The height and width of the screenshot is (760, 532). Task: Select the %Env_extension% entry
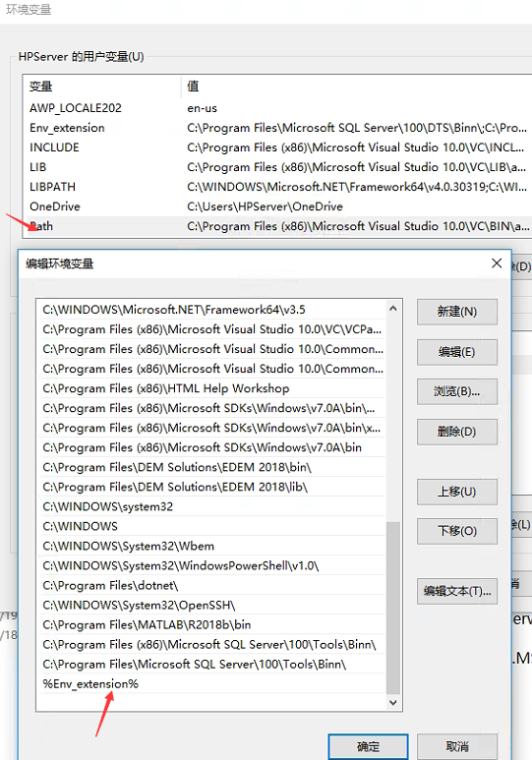[x=212, y=684]
